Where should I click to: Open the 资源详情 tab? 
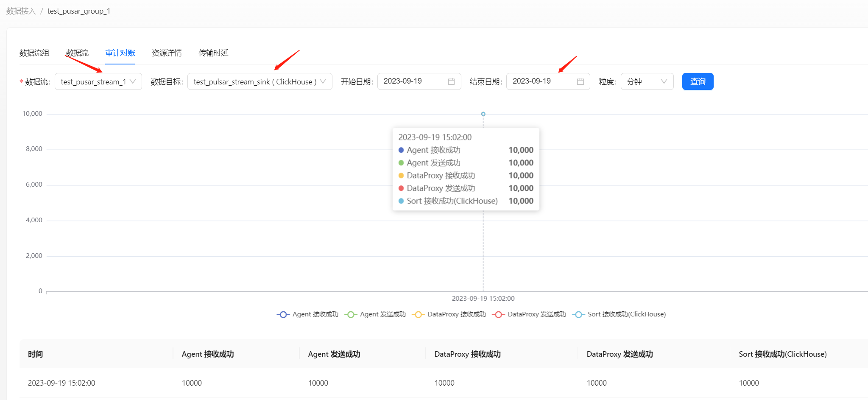(167, 53)
